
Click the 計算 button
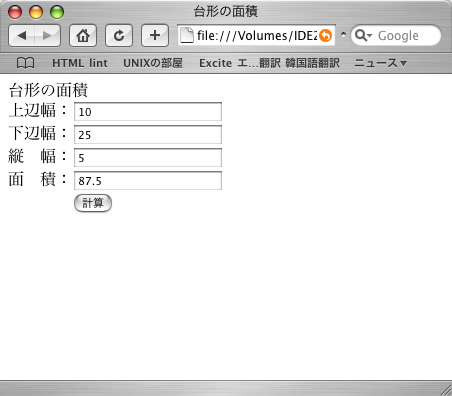point(93,203)
